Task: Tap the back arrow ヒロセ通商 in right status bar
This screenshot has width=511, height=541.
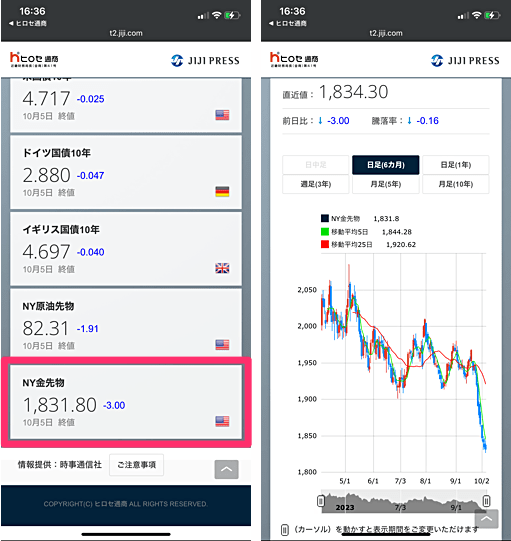Action: [x=287, y=23]
